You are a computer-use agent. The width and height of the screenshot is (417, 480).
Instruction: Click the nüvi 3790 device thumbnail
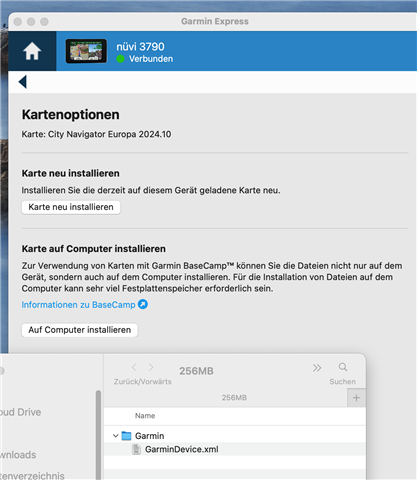[86, 51]
